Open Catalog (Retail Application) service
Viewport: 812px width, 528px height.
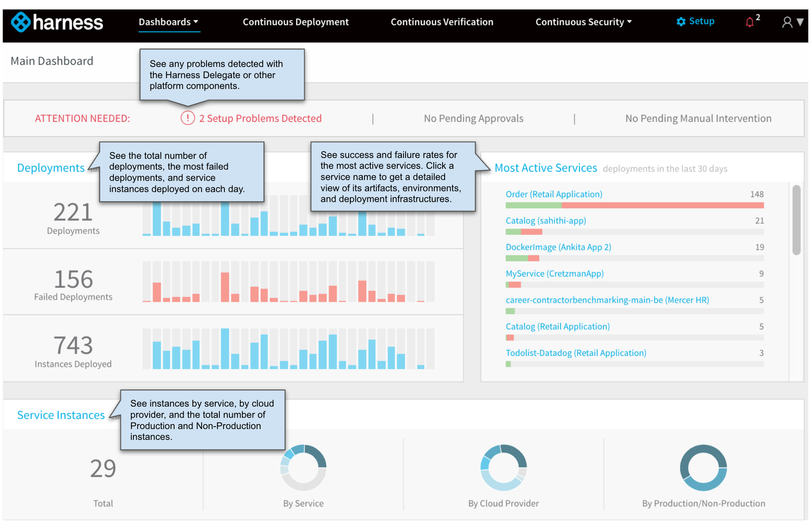click(558, 326)
